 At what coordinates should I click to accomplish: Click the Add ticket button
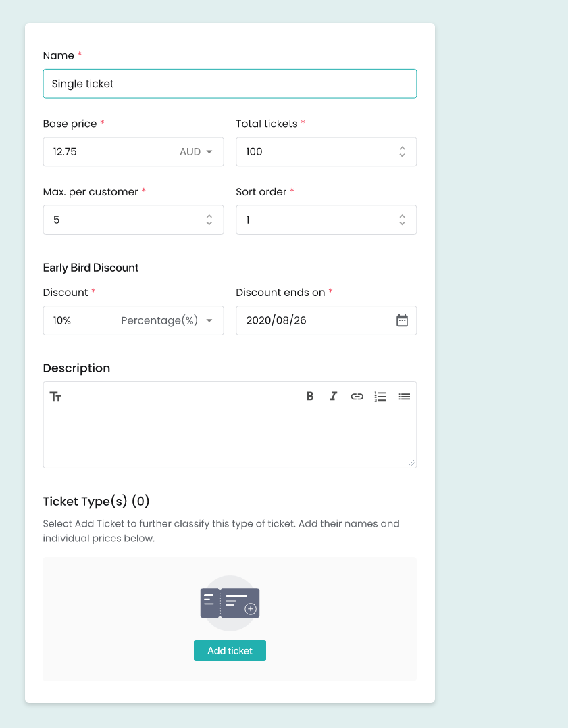coord(230,650)
